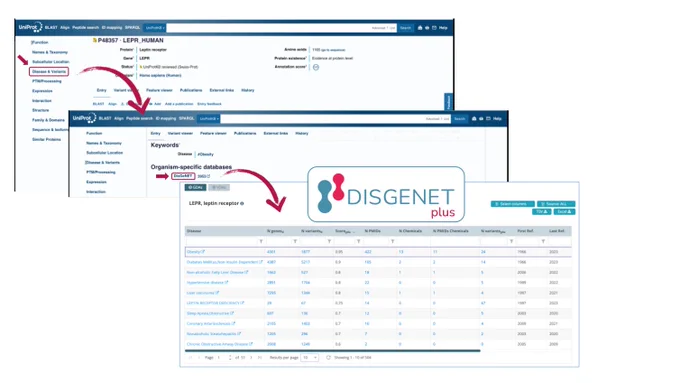Click the UniProt logo in the back window
Image resolution: width=680 pixels, height=383 pixels.
point(30,27)
